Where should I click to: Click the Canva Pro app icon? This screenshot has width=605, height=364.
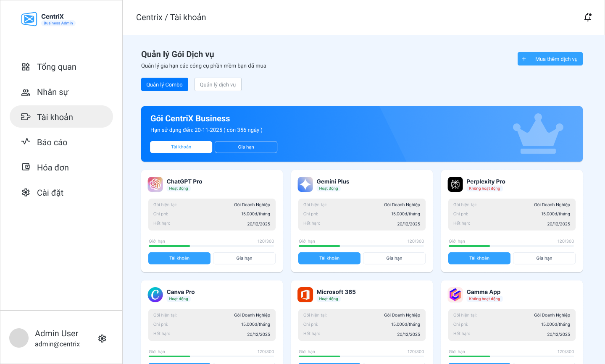(x=155, y=295)
